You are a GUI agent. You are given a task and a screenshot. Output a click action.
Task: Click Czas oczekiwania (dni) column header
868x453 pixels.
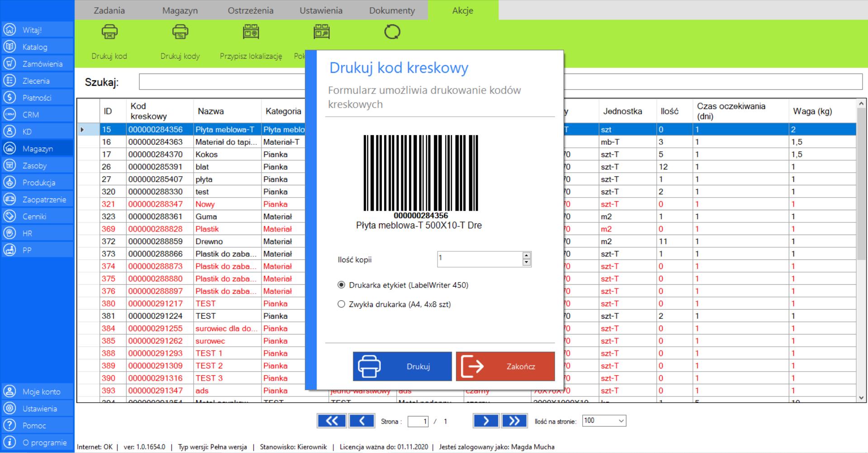point(740,111)
